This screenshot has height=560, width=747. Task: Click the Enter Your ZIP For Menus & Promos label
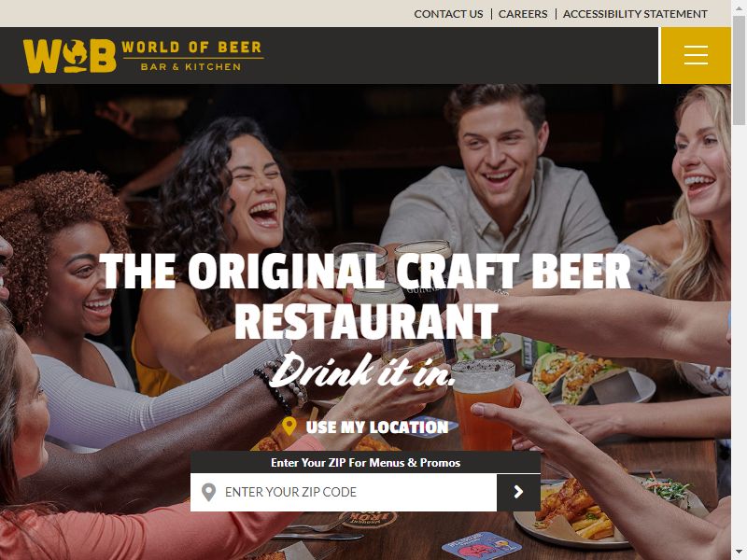pyautogui.click(x=365, y=462)
